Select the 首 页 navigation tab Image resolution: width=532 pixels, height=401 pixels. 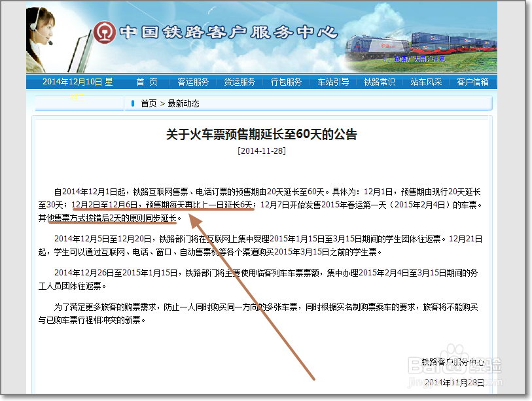(x=146, y=82)
